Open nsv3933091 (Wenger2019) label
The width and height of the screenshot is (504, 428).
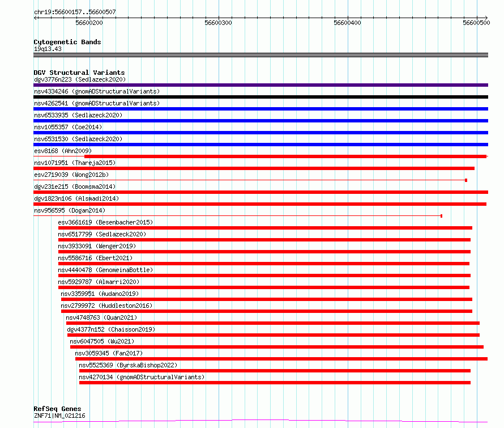(x=97, y=246)
